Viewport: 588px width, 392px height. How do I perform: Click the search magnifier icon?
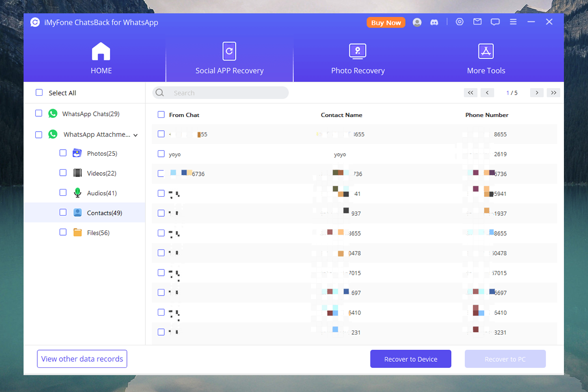(x=160, y=93)
